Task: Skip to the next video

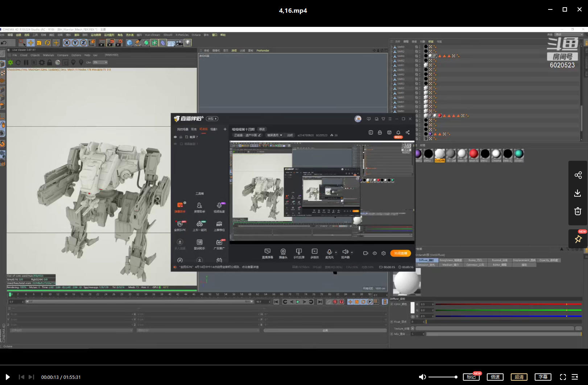Action: (31, 377)
